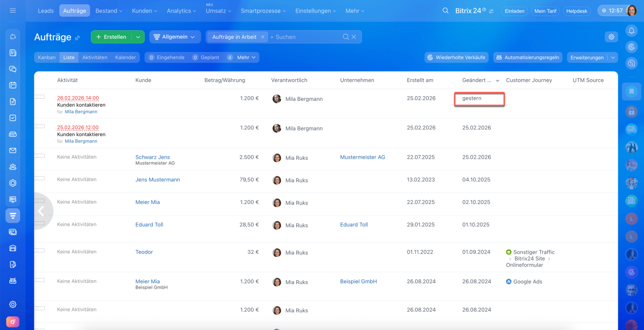Remove the 'Aufträge in Arbeit' filter chip
644x330 pixels.
tap(263, 37)
